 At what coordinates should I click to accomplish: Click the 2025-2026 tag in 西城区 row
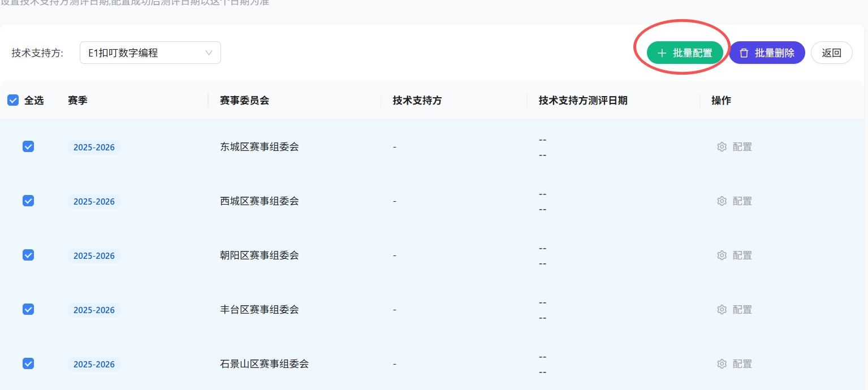point(94,201)
